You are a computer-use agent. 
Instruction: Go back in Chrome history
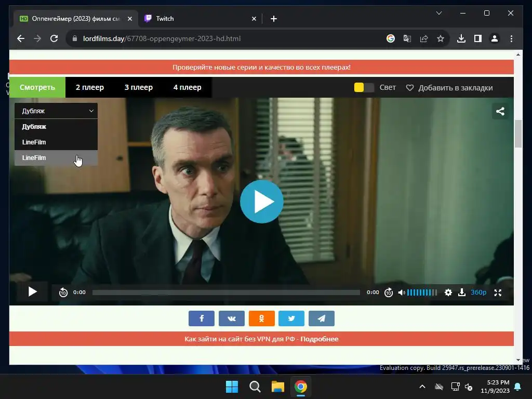tap(21, 38)
